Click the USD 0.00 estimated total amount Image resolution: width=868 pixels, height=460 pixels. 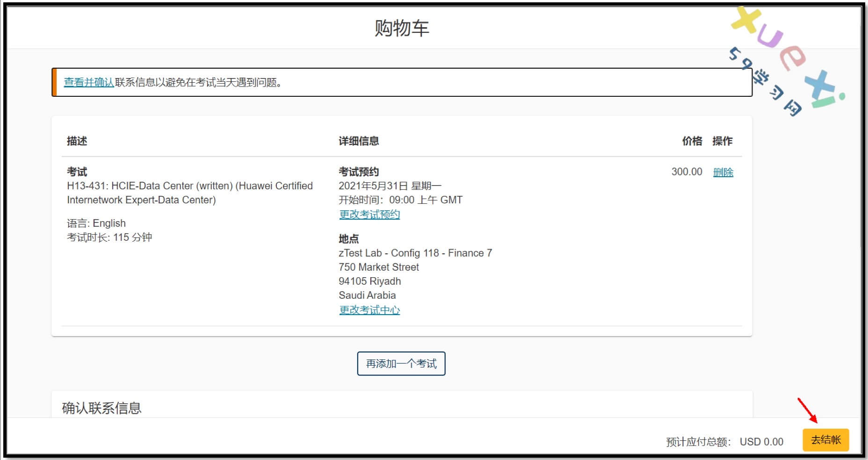click(x=761, y=442)
